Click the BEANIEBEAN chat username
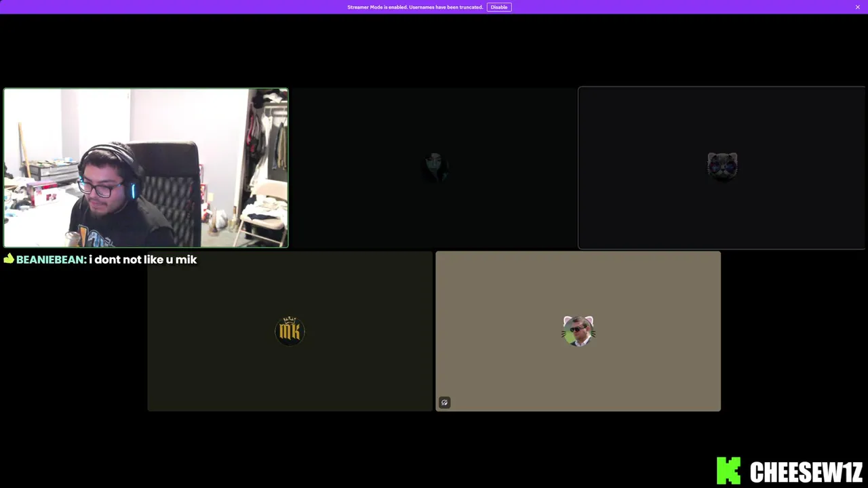Image resolution: width=868 pixels, height=488 pixels. (x=51, y=260)
